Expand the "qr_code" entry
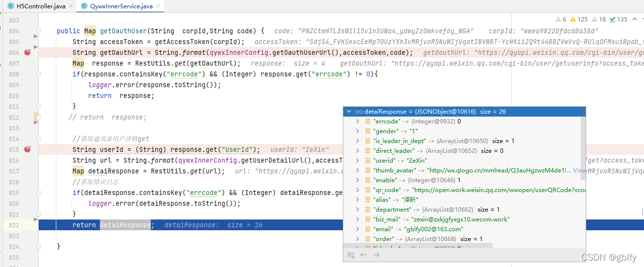Image resolution: width=644 pixels, height=267 pixels. (358, 190)
